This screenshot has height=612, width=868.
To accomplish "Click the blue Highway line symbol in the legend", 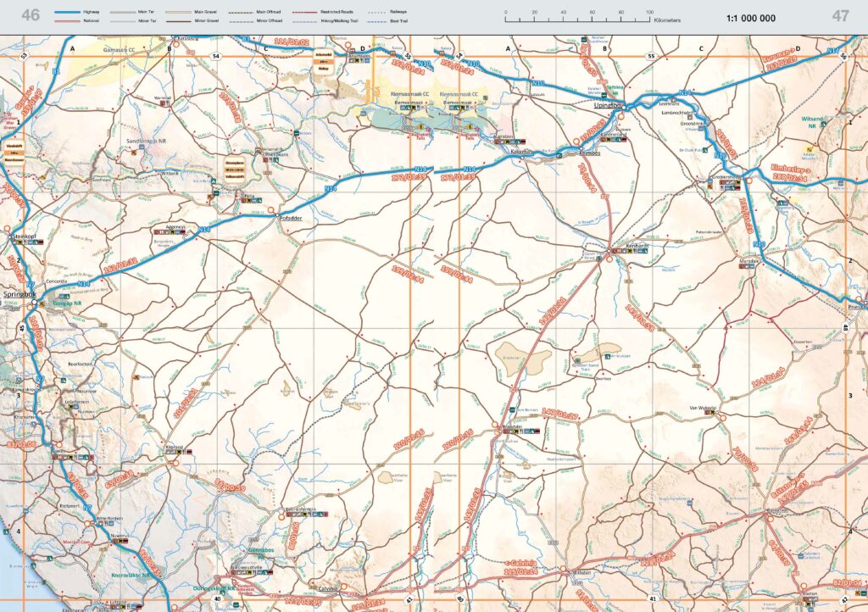I will coord(66,11).
